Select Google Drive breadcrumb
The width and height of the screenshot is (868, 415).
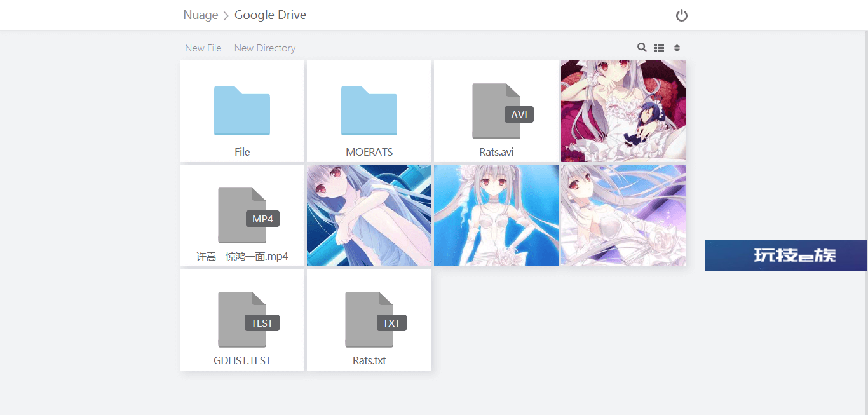[270, 15]
